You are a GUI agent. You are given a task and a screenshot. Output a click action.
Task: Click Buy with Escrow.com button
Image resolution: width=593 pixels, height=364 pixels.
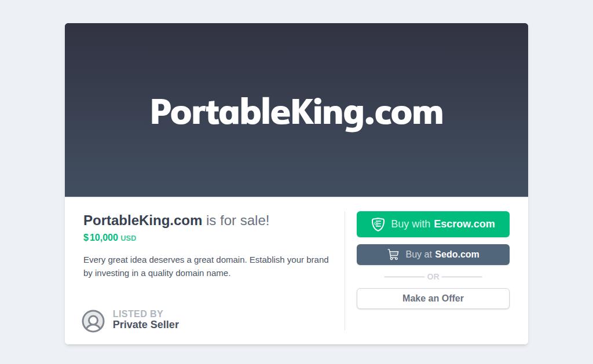[x=433, y=224]
